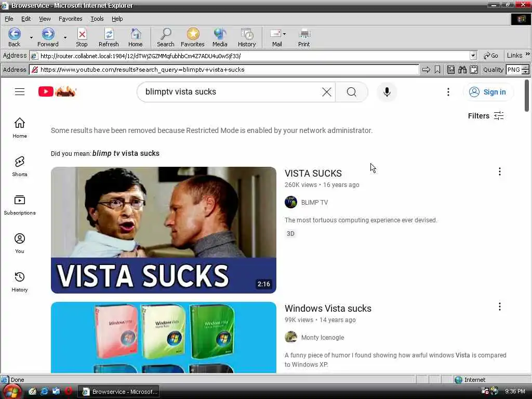Click the Stop toolbar button
Image resolution: width=532 pixels, height=399 pixels.
82,37
